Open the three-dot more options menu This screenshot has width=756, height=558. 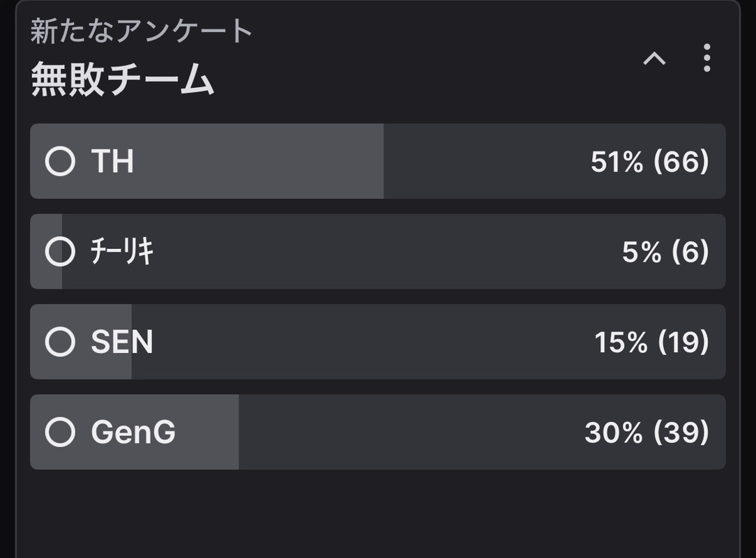[706, 58]
